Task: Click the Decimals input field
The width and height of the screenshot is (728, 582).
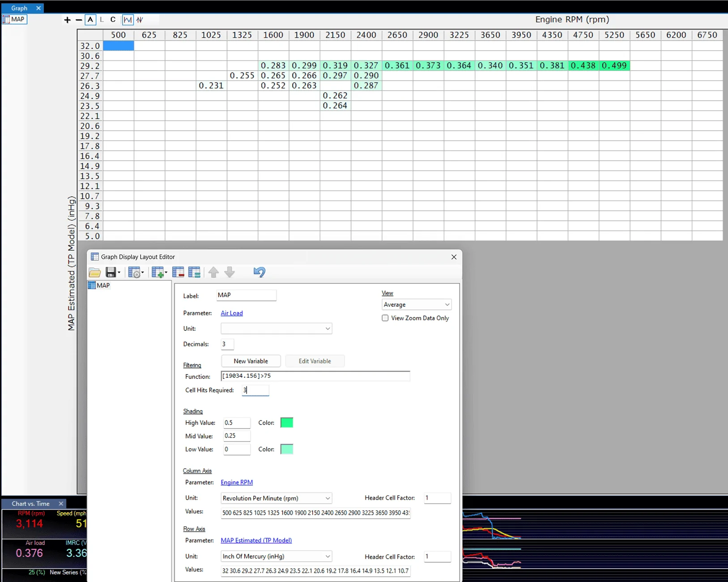Action: (x=227, y=344)
